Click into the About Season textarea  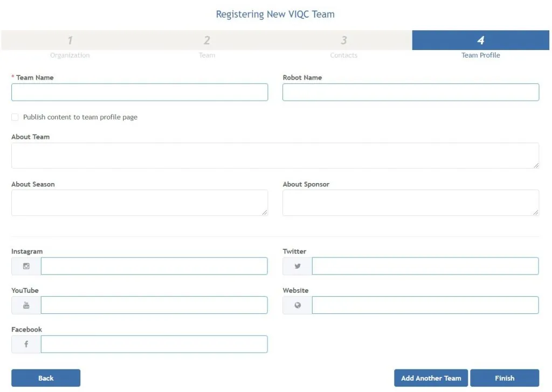point(140,203)
